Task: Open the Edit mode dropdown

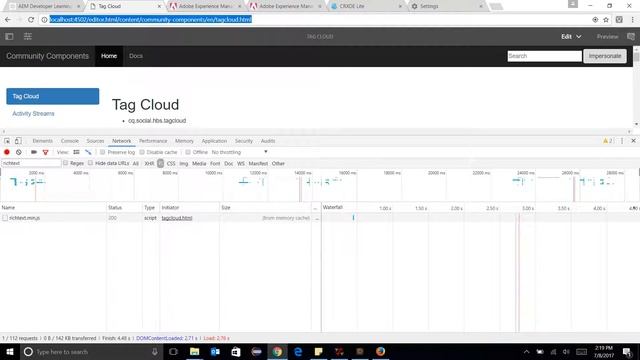Action: [571, 37]
